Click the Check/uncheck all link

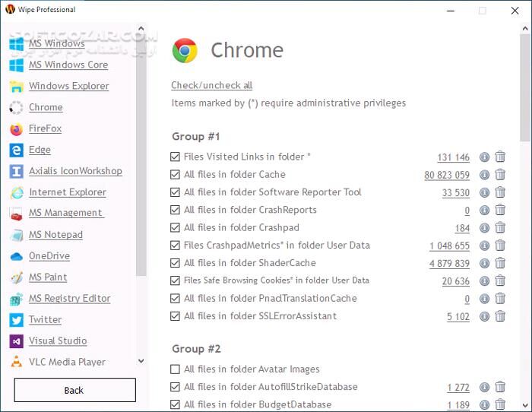point(211,85)
